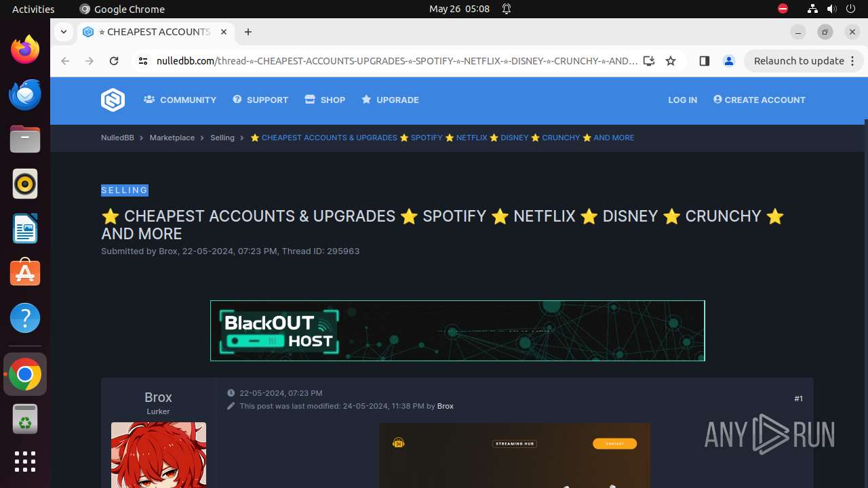View site information icon in address bar

pos(142,61)
